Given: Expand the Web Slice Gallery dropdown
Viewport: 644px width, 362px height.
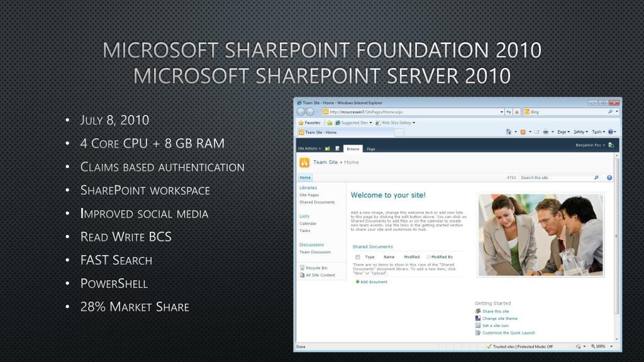Looking at the screenshot, I should click(x=414, y=123).
